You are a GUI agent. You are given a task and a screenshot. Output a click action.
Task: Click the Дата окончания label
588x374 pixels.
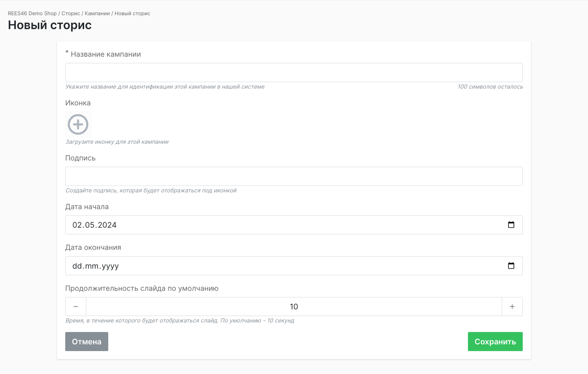93,247
